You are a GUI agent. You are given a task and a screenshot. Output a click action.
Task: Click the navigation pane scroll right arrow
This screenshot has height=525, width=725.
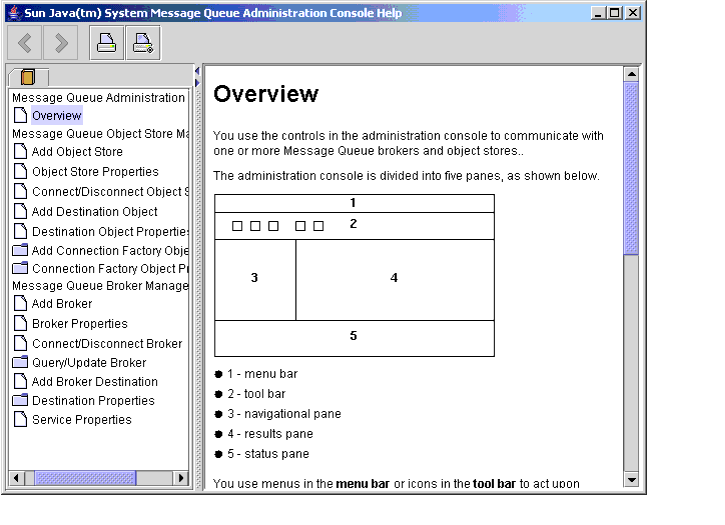[181, 478]
